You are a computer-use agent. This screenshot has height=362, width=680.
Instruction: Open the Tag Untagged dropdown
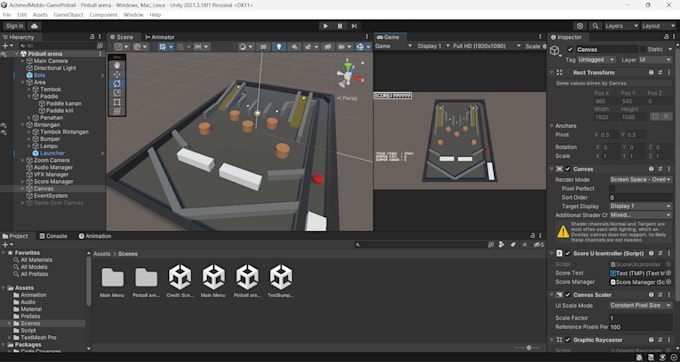pos(596,59)
